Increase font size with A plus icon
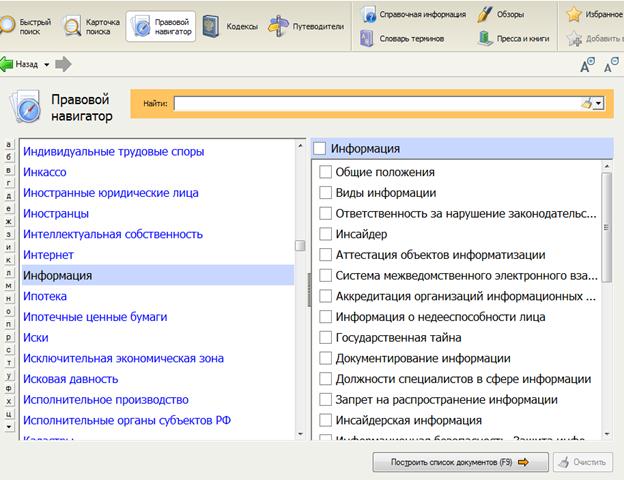This screenshot has width=624, height=480. click(x=587, y=65)
